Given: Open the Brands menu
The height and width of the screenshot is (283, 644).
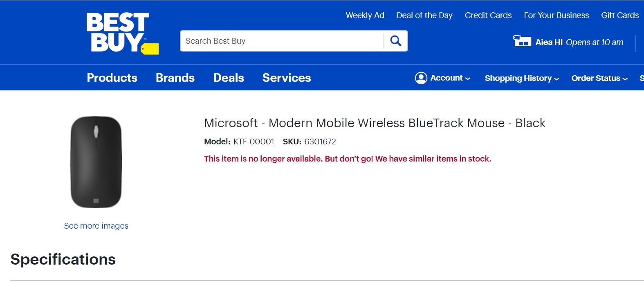Looking at the screenshot, I should tap(175, 78).
